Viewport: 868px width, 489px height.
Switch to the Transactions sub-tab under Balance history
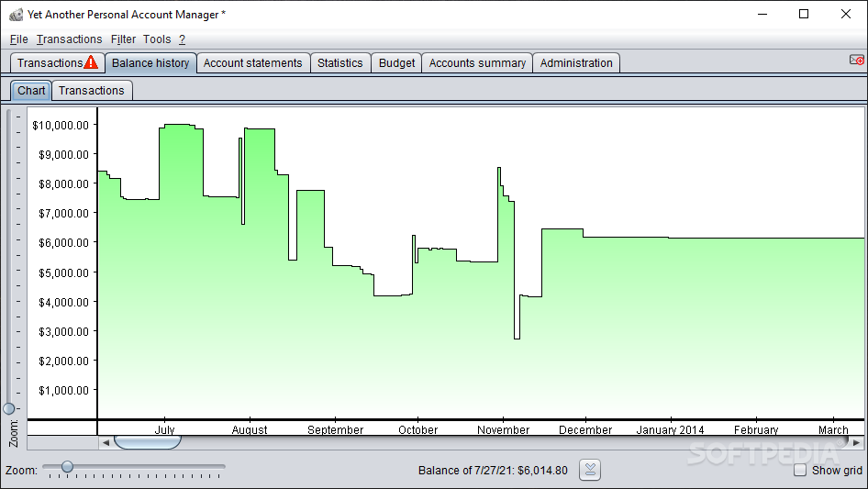click(x=92, y=90)
